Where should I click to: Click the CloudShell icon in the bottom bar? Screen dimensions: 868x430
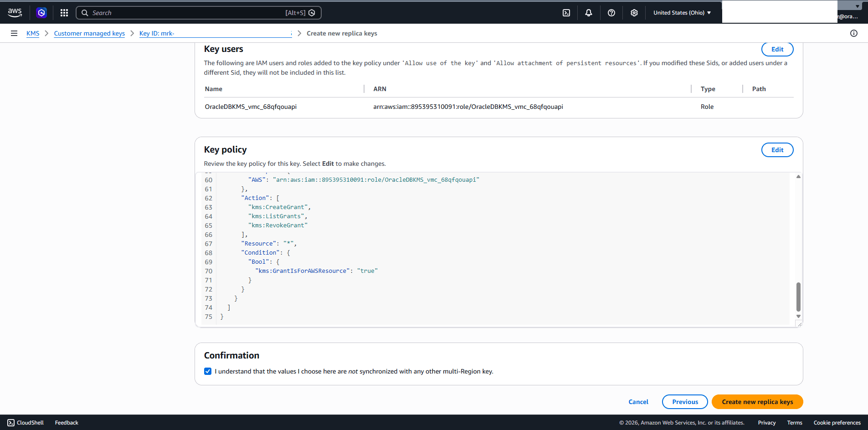pos(10,423)
